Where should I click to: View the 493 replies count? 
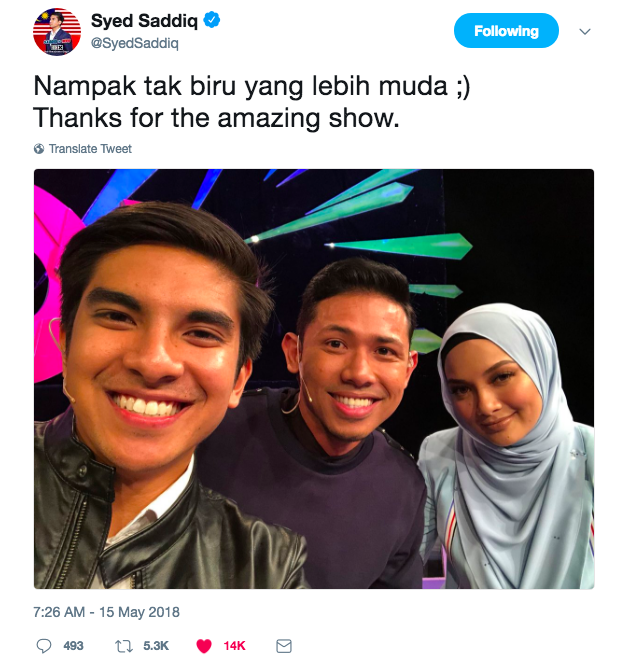pyautogui.click(x=73, y=646)
